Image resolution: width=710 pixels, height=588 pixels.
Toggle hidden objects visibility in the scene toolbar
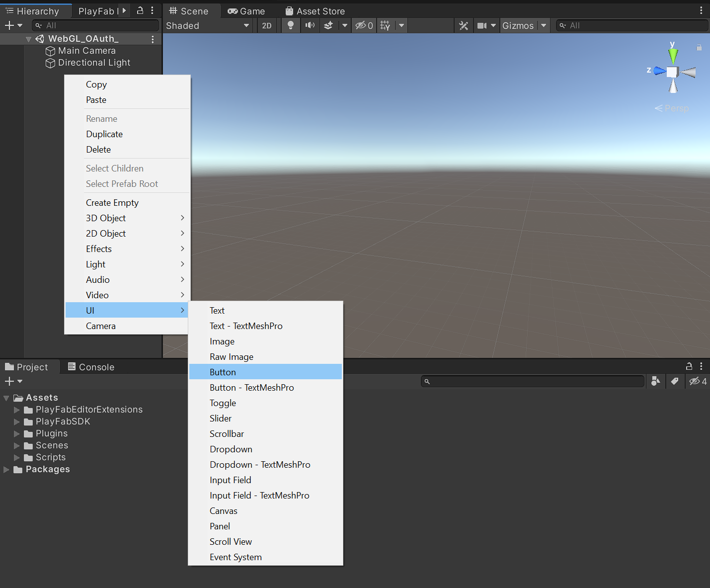[x=364, y=25]
